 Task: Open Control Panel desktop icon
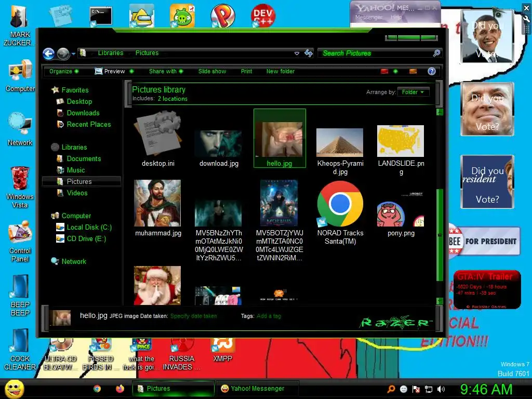(20, 241)
